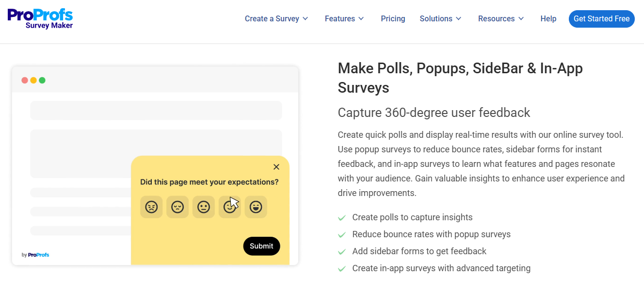Go to the Pricing page
The width and height of the screenshot is (644, 294).
point(393,19)
